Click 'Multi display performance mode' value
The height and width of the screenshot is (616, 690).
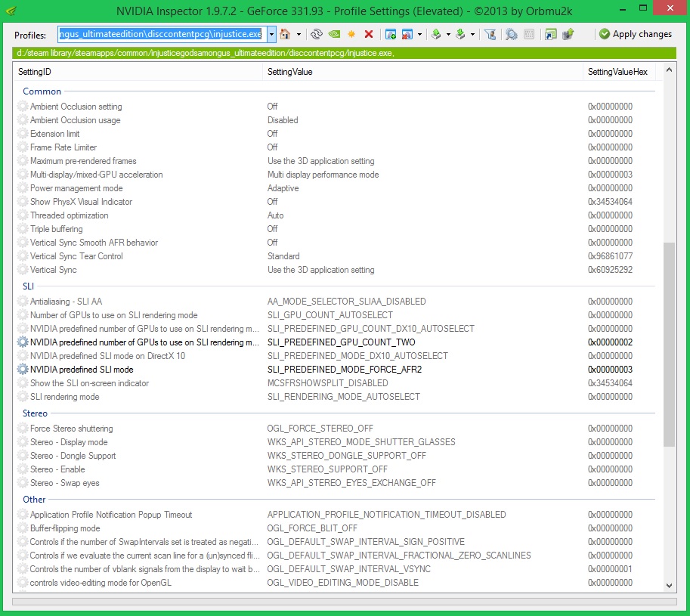323,175
